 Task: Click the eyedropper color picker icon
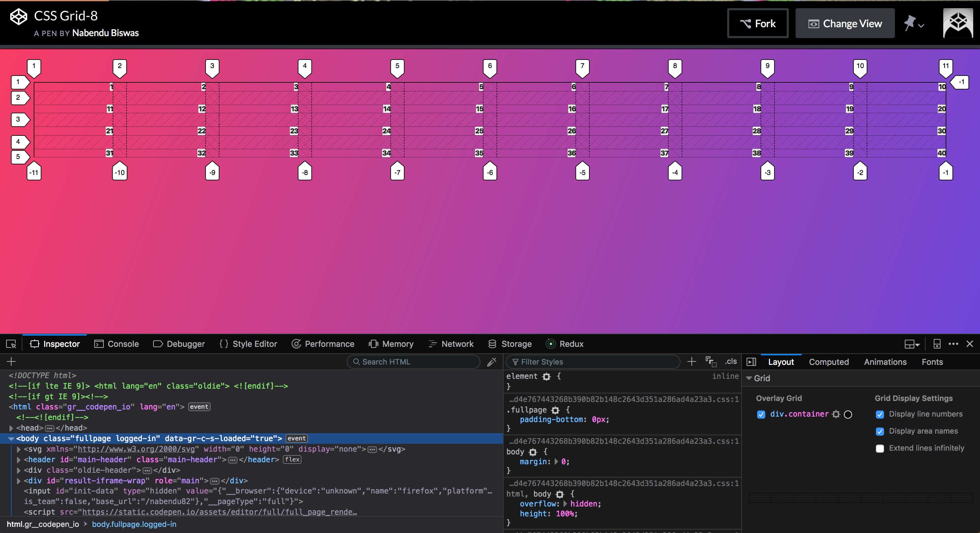tap(491, 362)
